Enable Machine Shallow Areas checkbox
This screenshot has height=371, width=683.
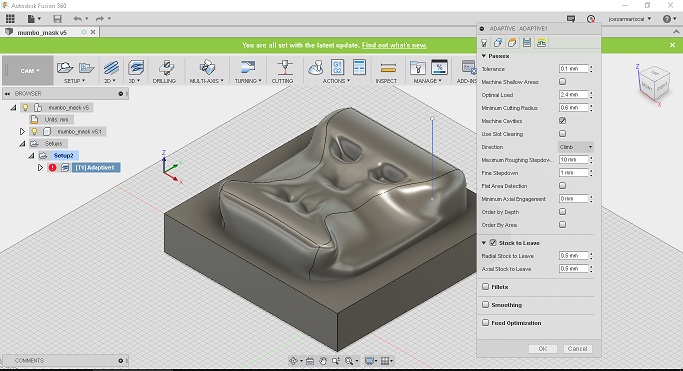562,81
